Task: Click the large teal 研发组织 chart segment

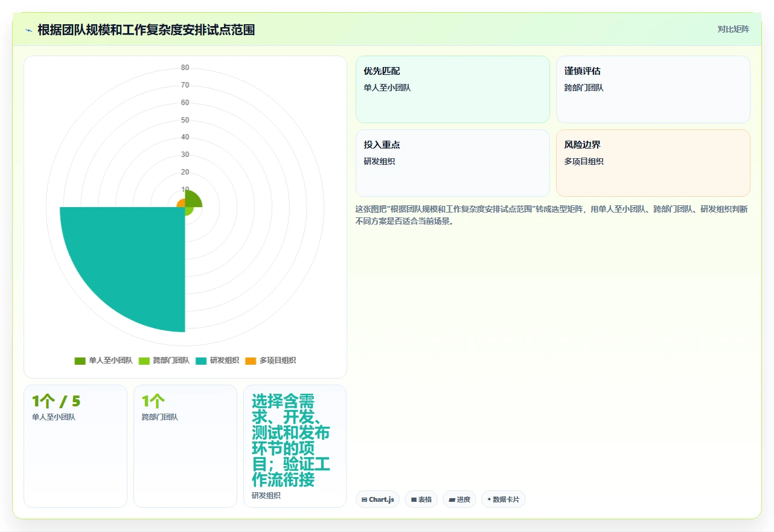Action: click(x=133, y=260)
